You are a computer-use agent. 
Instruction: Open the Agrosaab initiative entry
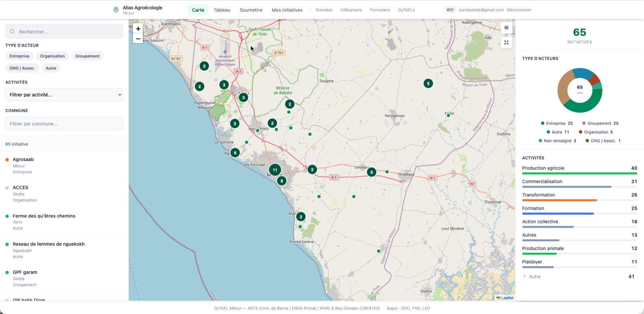[64, 166]
